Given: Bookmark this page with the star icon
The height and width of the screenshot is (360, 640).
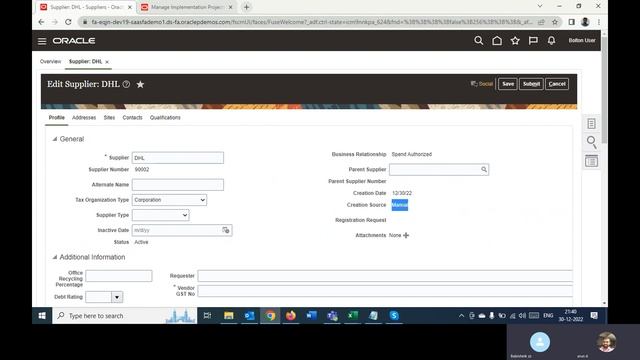Looking at the screenshot, I should pos(555,22).
